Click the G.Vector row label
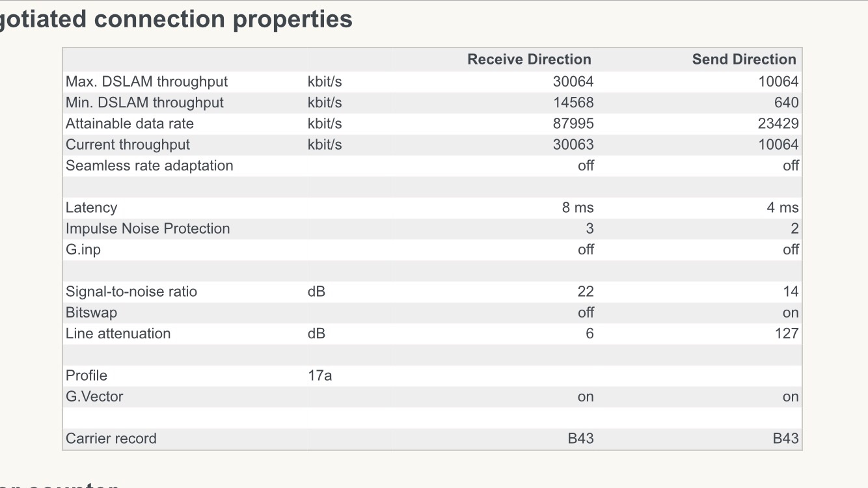This screenshot has width=868, height=488. tap(94, 396)
